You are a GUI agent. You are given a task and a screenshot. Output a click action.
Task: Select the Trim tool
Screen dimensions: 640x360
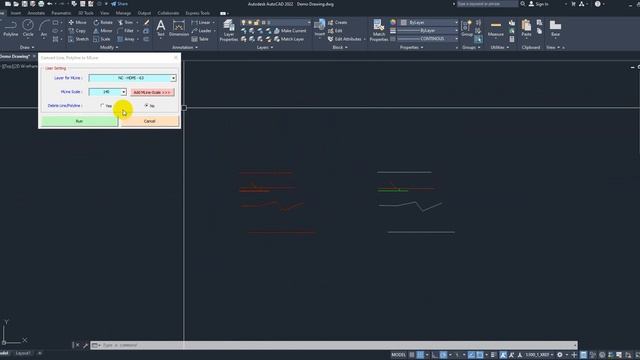pyautogui.click(x=125, y=22)
